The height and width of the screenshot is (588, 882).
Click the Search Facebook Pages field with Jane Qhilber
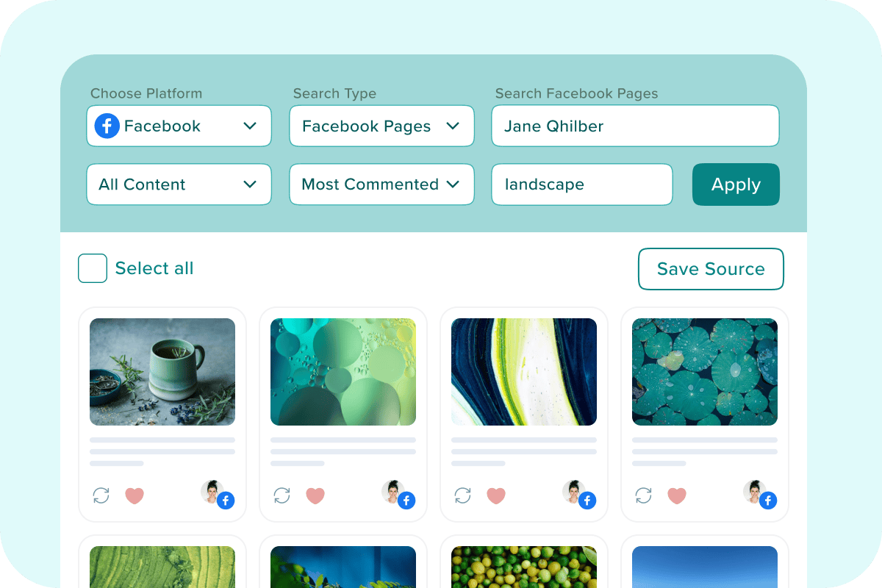(635, 126)
